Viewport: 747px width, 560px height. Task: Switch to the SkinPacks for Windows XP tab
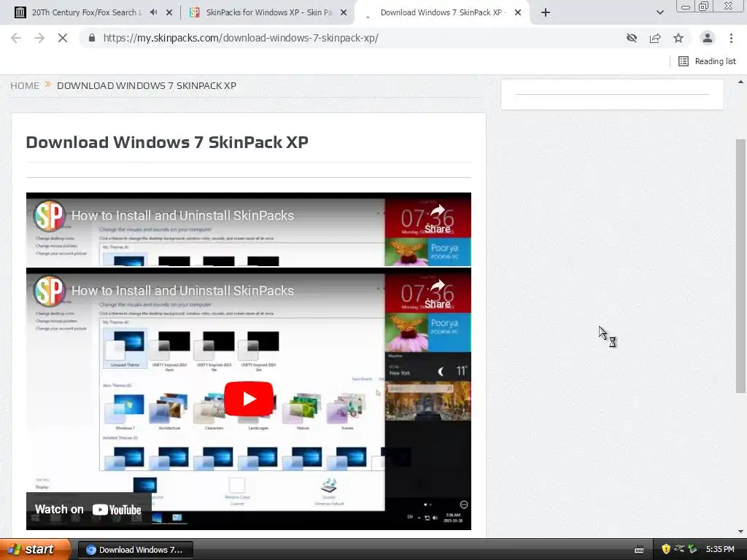pyautogui.click(x=268, y=12)
